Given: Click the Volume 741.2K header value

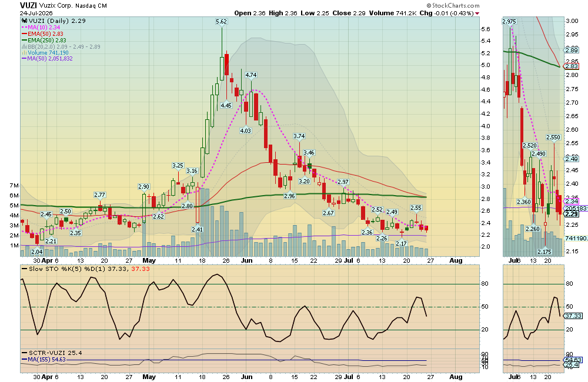Looking at the screenshot, I should 393,13.
